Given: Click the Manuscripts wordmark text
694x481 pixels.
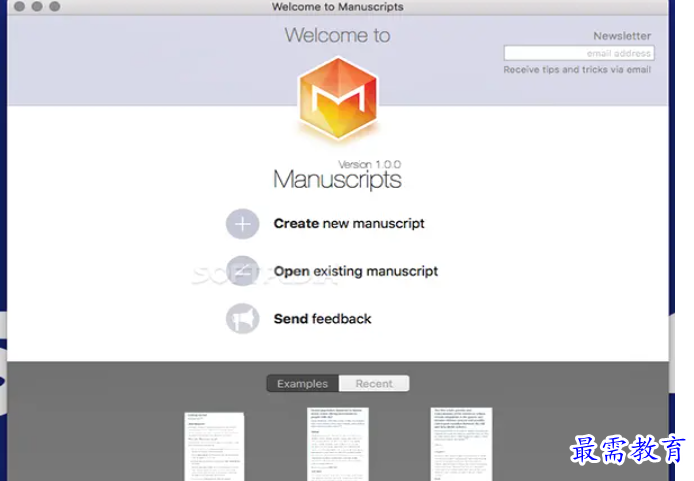Looking at the screenshot, I should pos(337,180).
